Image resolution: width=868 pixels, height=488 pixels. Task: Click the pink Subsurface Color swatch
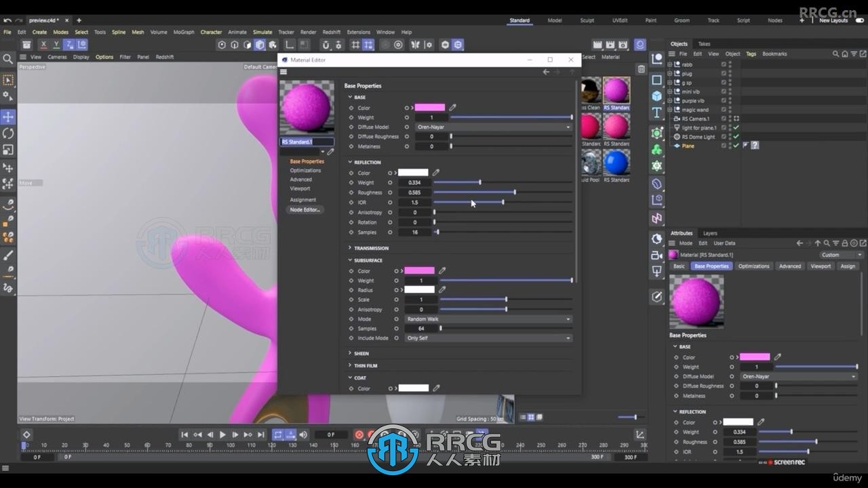[x=420, y=270]
